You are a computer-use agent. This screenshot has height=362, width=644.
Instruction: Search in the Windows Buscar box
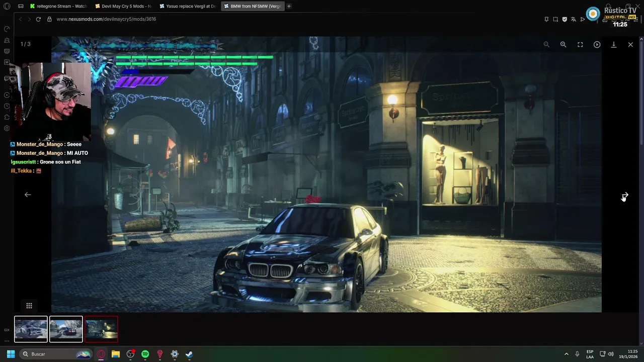click(56, 354)
